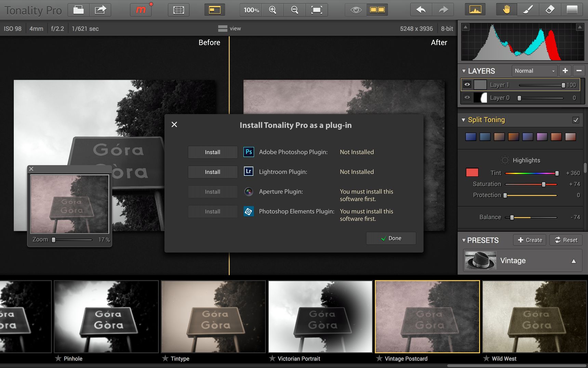Install the Adobe Photoshop plugin
This screenshot has height=368, width=588.
point(213,152)
